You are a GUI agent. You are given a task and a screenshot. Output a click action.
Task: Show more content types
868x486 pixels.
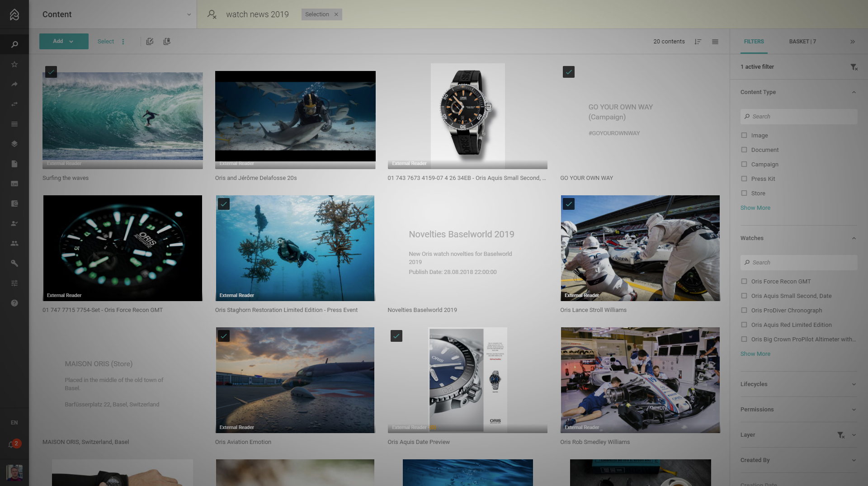tap(755, 208)
